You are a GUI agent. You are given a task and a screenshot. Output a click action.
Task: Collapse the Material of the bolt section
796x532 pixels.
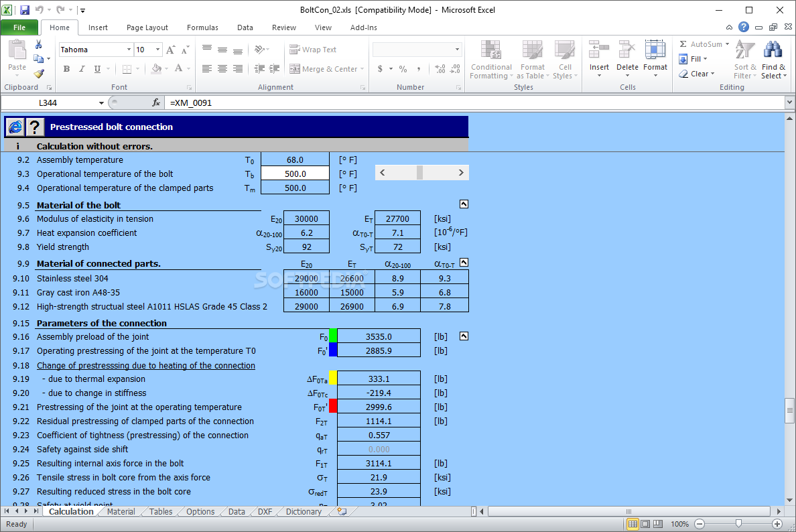coord(464,204)
